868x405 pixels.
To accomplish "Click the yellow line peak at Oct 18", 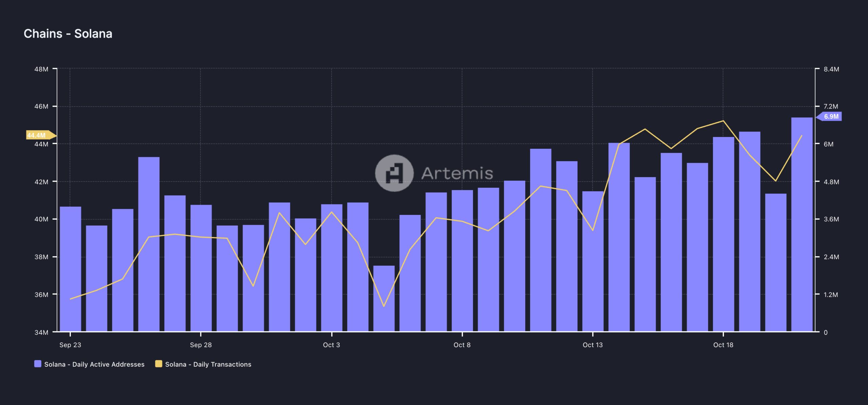I will [x=723, y=121].
